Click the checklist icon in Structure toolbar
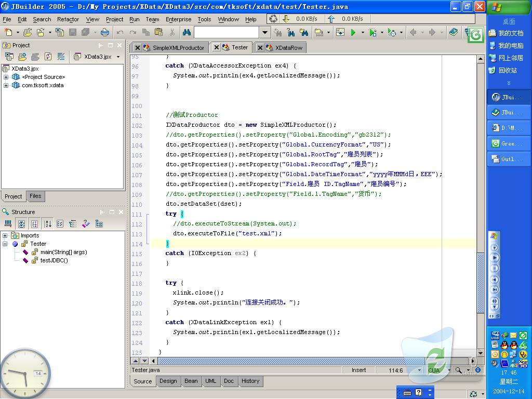532x399 pixels. 60,223
